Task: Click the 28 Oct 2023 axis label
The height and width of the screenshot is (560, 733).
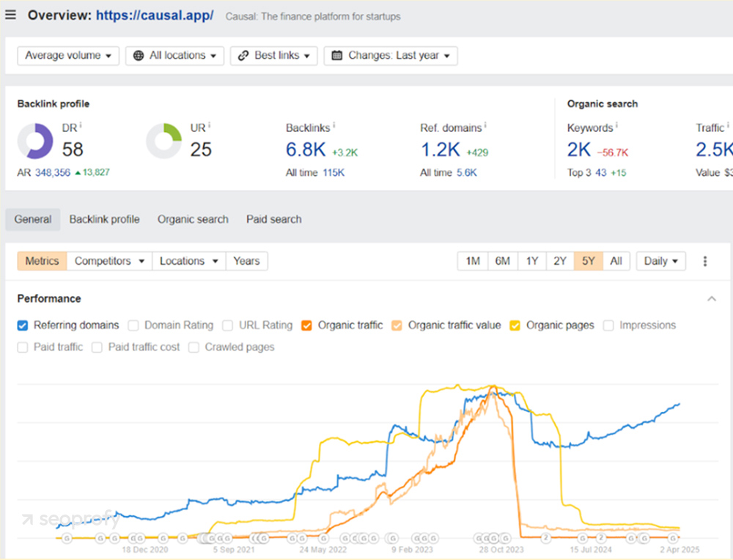Action: pyautogui.click(x=501, y=550)
